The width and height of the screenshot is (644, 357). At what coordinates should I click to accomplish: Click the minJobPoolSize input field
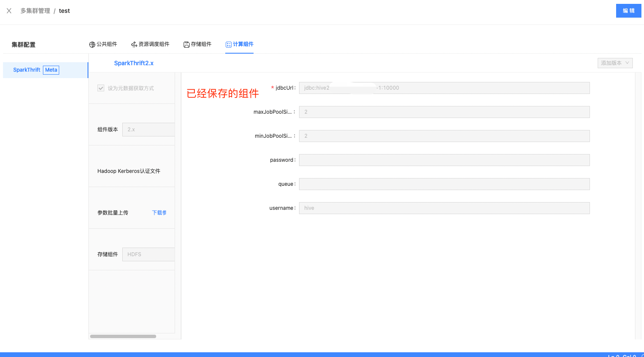444,136
